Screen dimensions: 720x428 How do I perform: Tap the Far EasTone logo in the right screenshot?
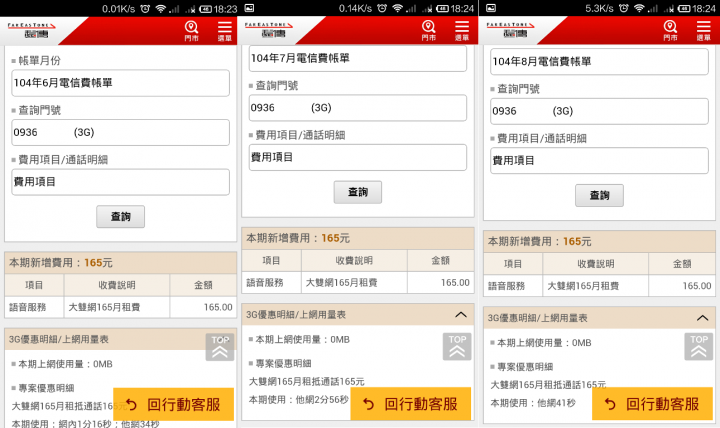click(510, 30)
